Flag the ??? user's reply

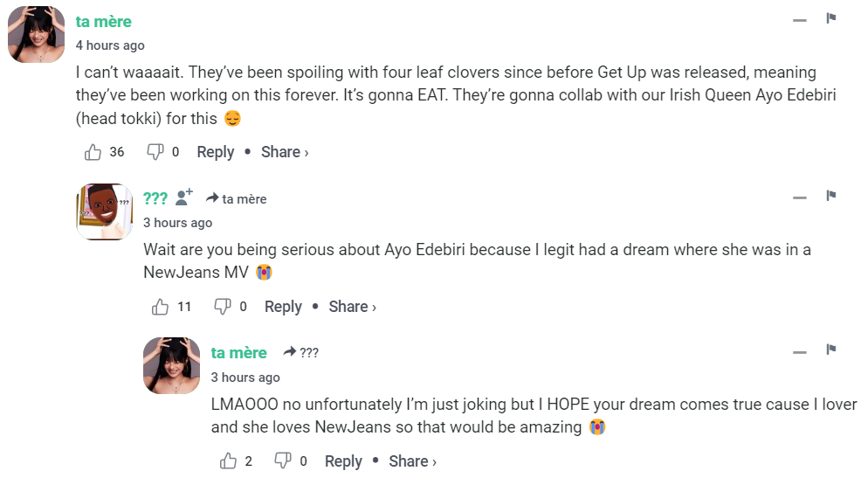831,196
